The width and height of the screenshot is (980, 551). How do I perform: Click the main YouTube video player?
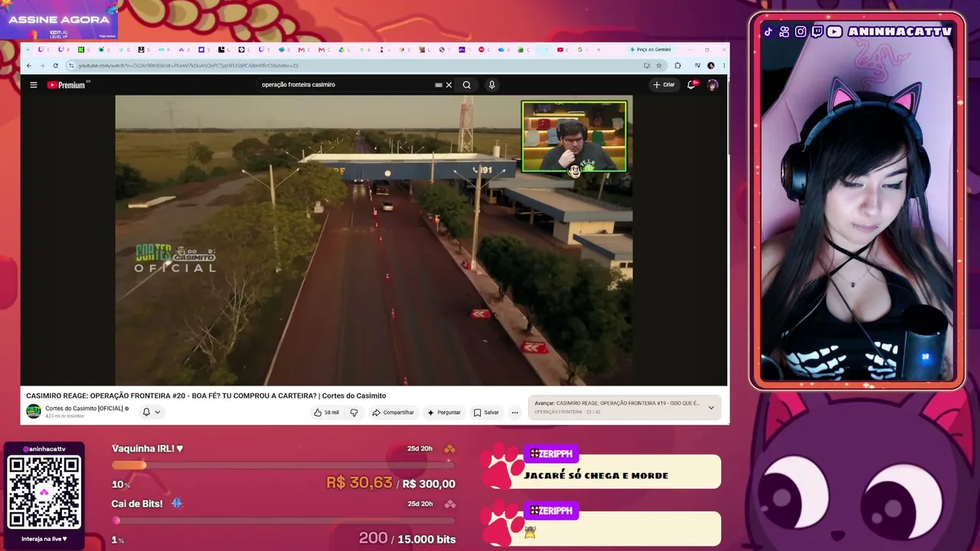click(x=374, y=240)
